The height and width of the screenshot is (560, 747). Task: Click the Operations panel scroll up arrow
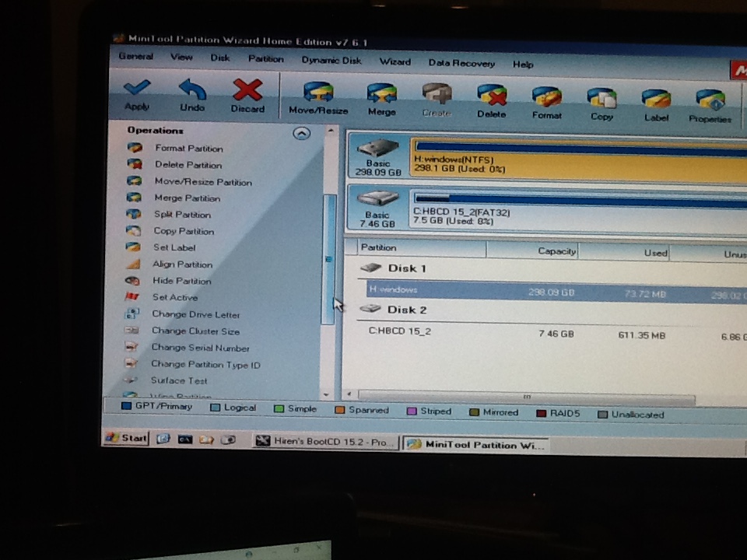click(331, 130)
